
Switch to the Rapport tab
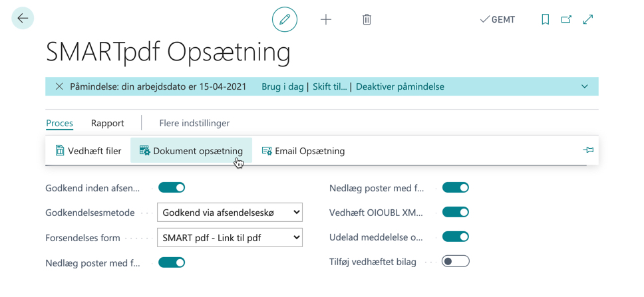(108, 123)
